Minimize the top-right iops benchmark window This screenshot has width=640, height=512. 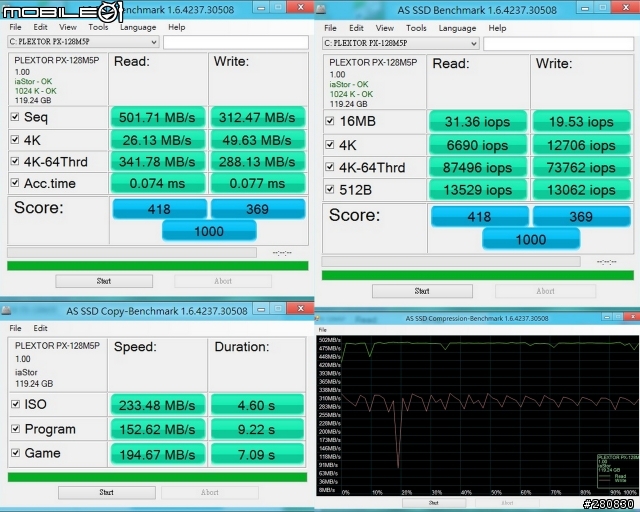click(585, 8)
